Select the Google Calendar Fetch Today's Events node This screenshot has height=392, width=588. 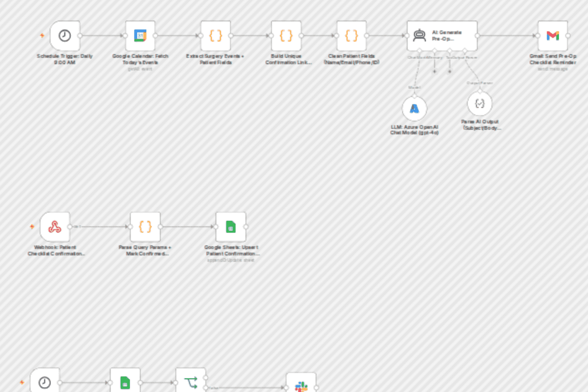(140, 36)
